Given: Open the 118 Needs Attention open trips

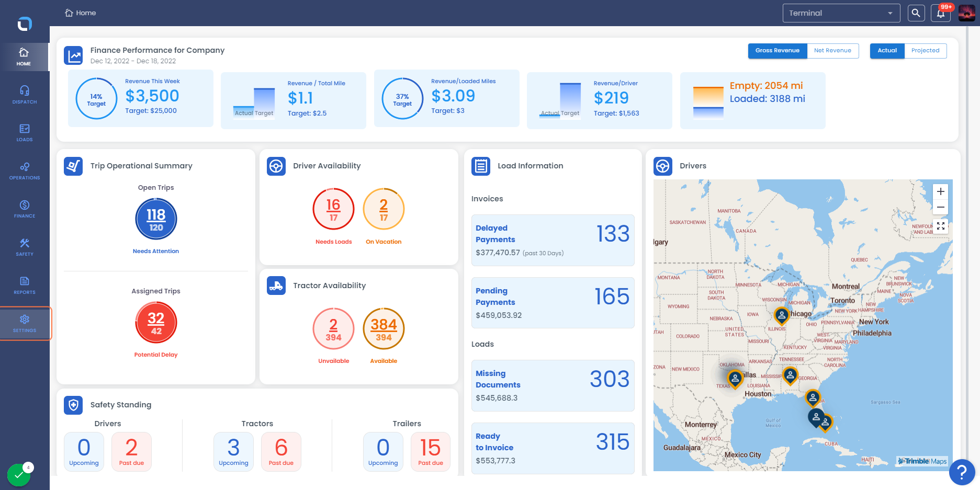Looking at the screenshot, I should 156,219.
